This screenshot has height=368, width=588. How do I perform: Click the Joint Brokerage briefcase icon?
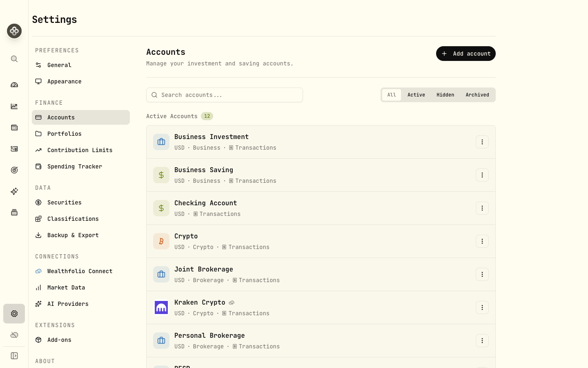pos(161,274)
